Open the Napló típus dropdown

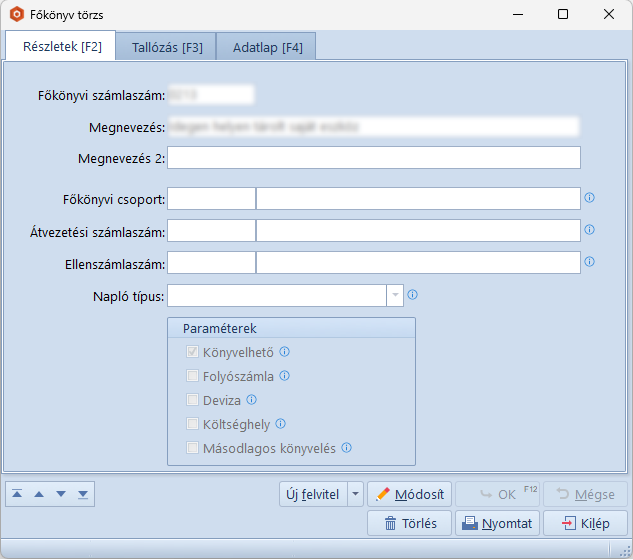(x=394, y=295)
